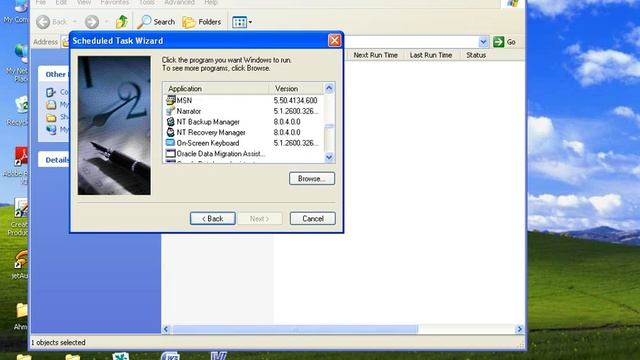Click the Up folder toolbar icon
This screenshot has width=640, height=360.
(121, 22)
